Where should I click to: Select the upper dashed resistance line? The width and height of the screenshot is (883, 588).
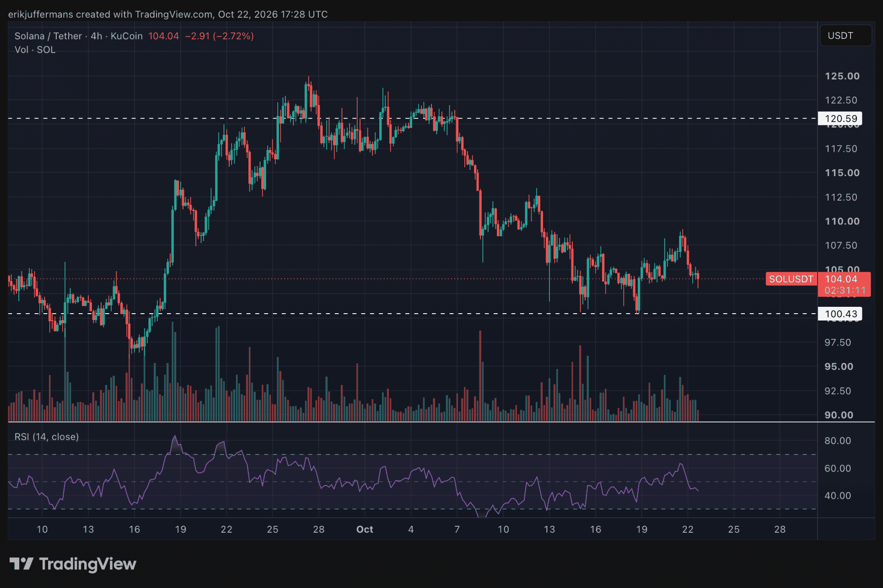[x=412, y=118]
